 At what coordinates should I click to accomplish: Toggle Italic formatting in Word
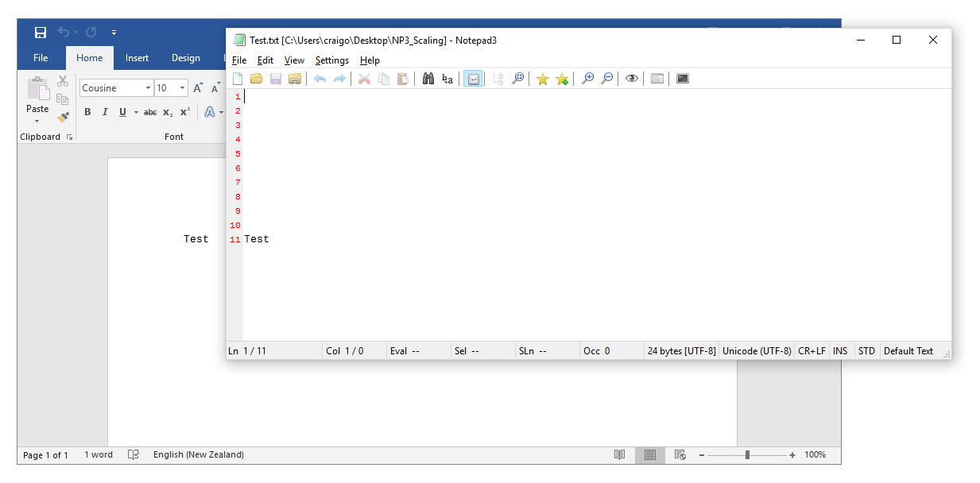[x=104, y=112]
